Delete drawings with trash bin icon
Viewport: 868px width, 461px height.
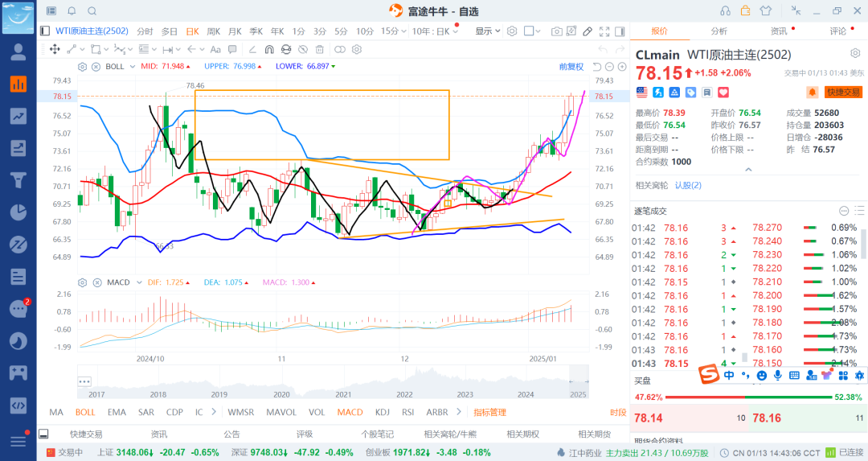tap(319, 49)
